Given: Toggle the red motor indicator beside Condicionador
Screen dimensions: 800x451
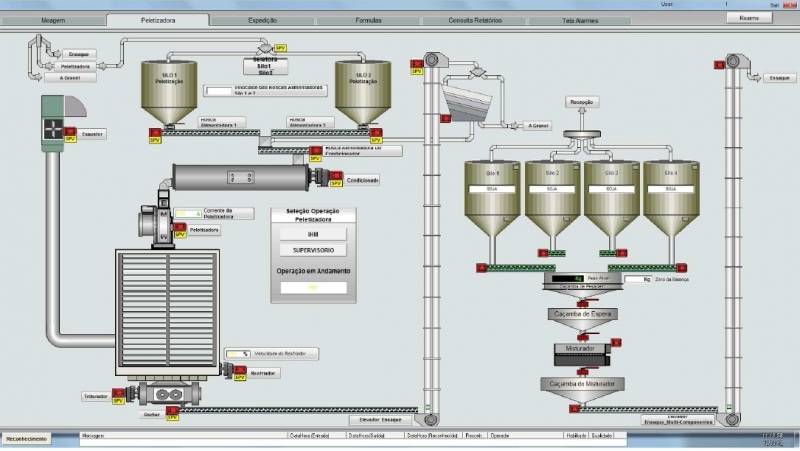Looking at the screenshot, I should click(x=325, y=179).
